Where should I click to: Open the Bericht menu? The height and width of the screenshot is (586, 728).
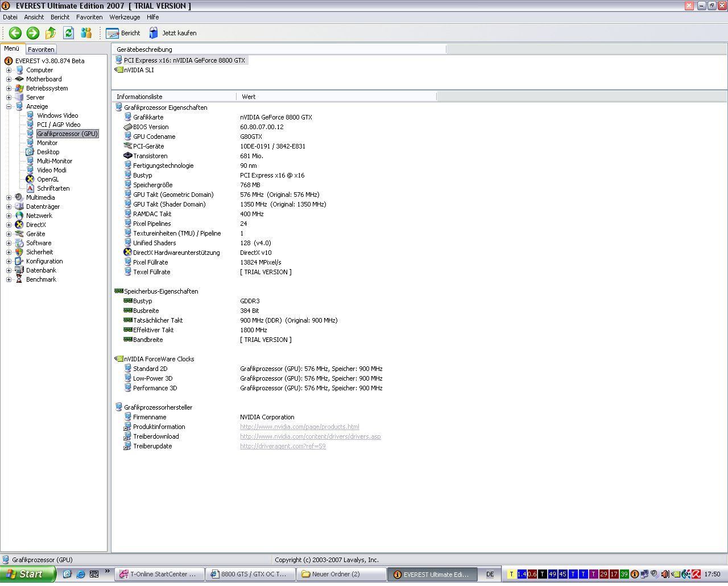click(x=60, y=17)
